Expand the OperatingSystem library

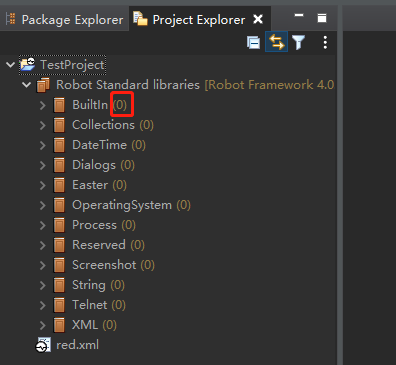43,205
